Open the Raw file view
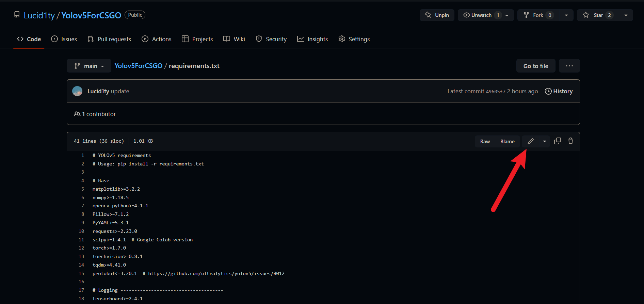The image size is (644, 304). 485,142
